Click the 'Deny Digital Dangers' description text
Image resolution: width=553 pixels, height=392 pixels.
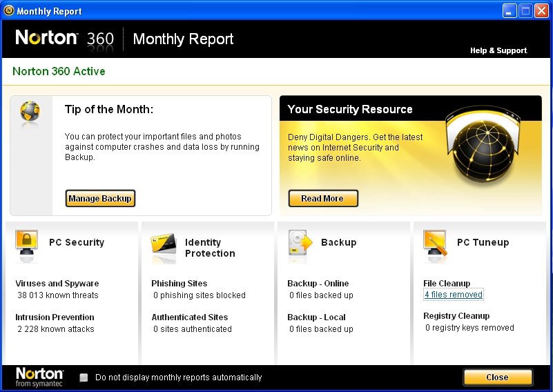point(355,148)
